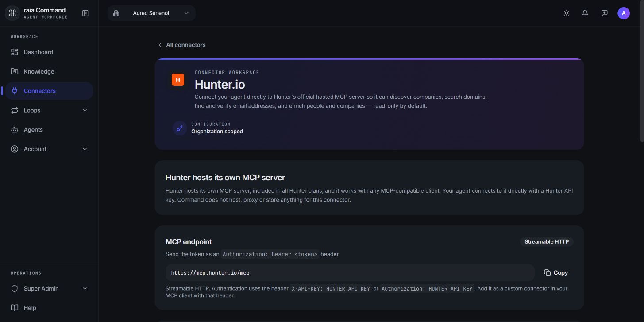Viewport: 644px width, 322px height.
Task: Click the raia Command logo icon
Action: (12, 13)
